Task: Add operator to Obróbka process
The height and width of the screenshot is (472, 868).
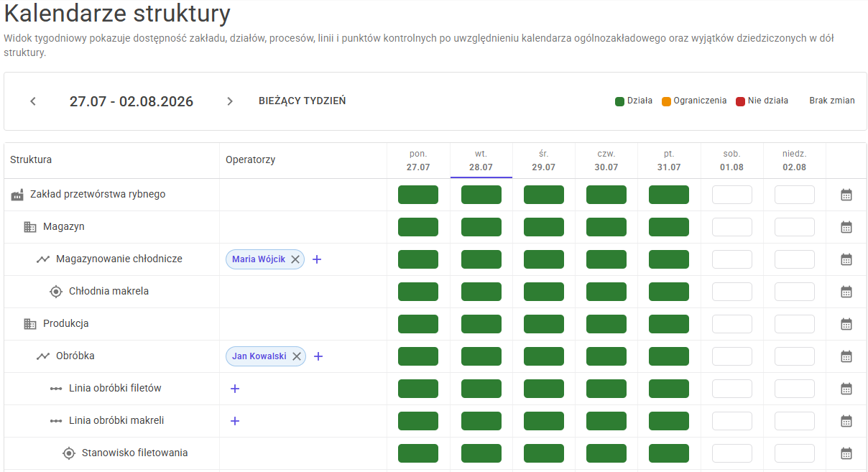Action: coord(318,356)
